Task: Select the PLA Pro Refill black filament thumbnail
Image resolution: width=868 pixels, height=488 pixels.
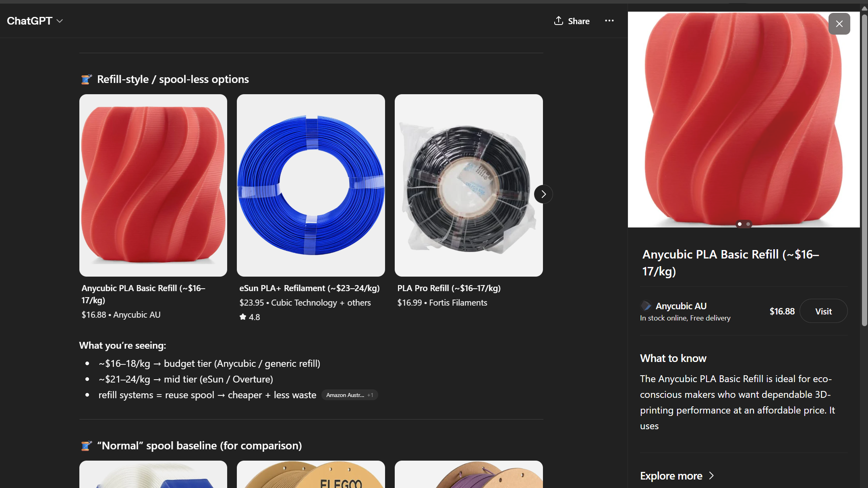Action: pyautogui.click(x=468, y=185)
